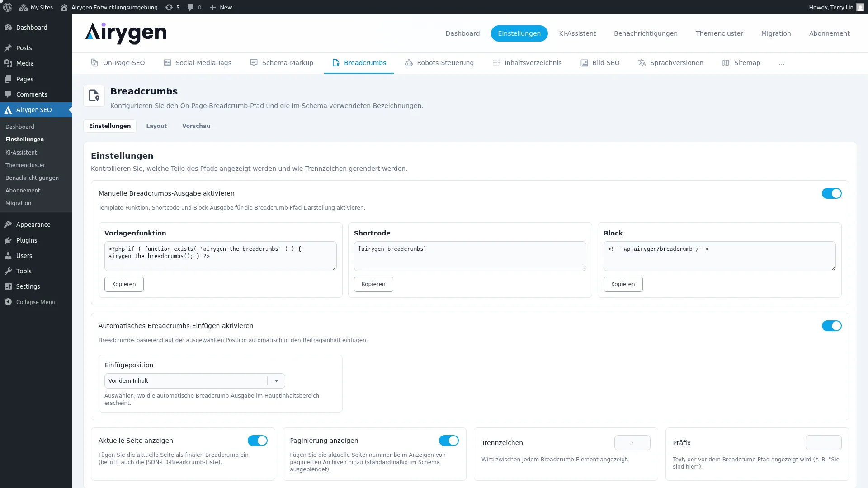The image size is (868, 488).
Task: Click the WordPress logo icon
Action: [8, 7]
